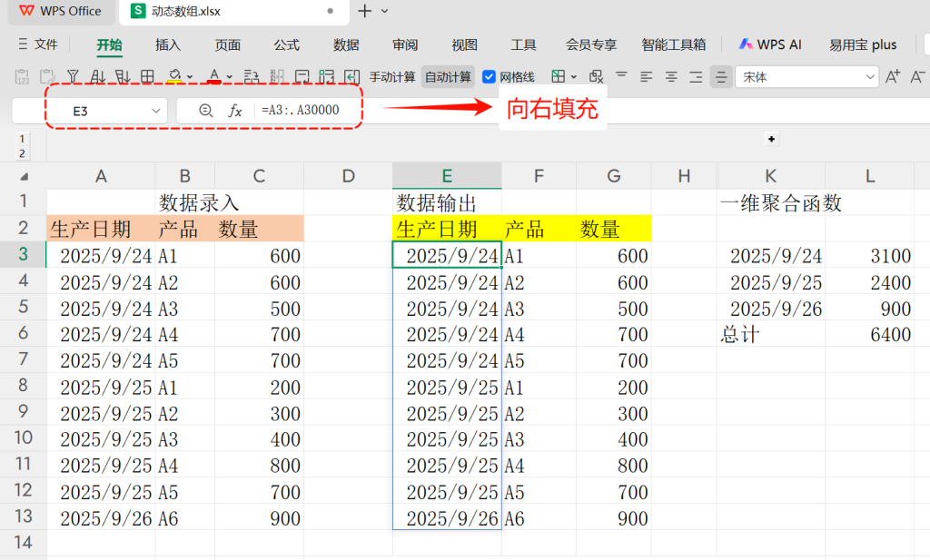Create a new tab with plus button
The height and width of the screenshot is (560, 930).
(365, 11)
